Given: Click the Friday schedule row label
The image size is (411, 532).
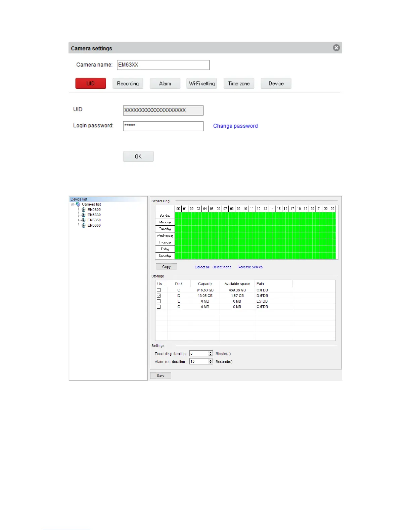Looking at the screenshot, I should coord(165,249).
